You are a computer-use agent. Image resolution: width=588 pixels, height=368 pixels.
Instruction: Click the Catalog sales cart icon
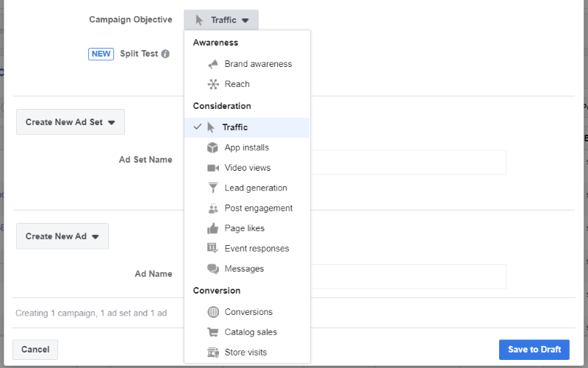click(x=212, y=332)
